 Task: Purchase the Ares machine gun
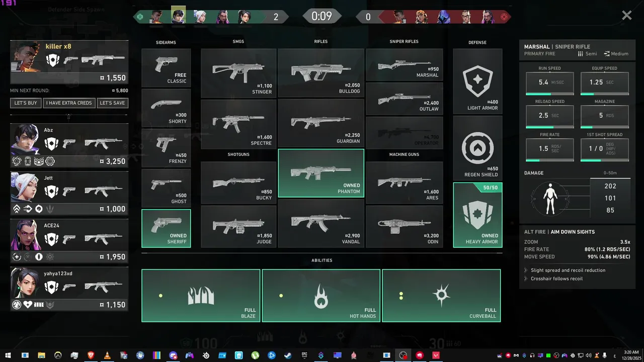[405, 183]
